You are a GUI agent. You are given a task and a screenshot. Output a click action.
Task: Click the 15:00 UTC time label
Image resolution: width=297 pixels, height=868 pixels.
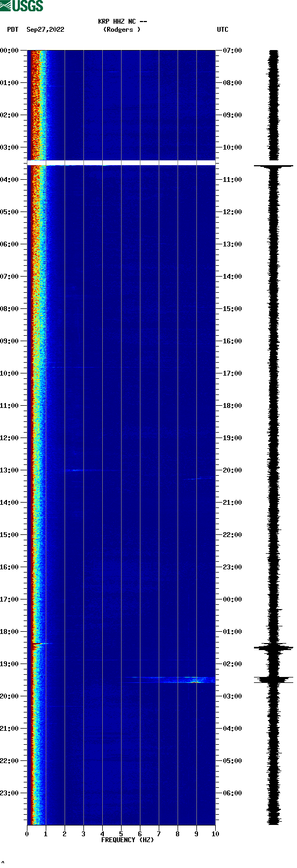pyautogui.click(x=232, y=309)
